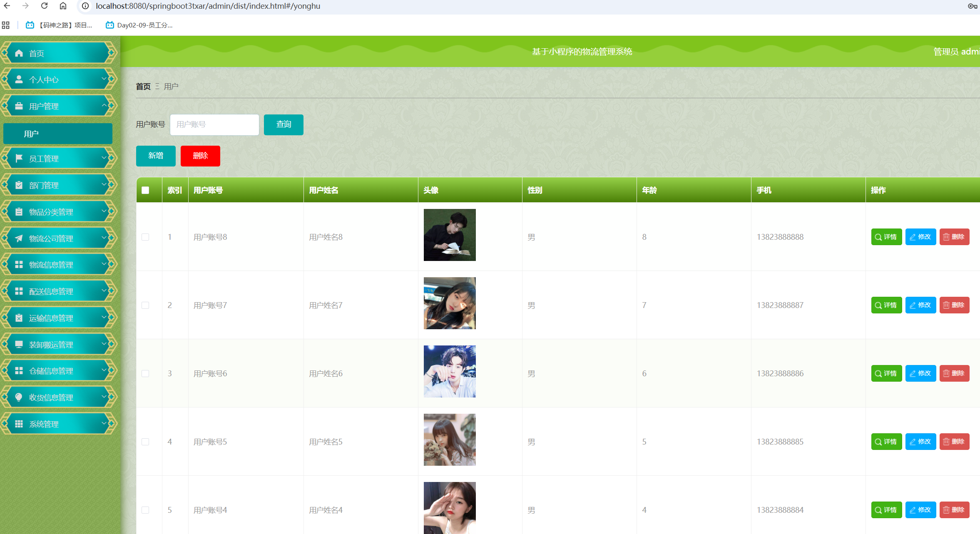Check the row checkbox for 用户账号8
This screenshot has height=534, width=980.
click(x=145, y=237)
